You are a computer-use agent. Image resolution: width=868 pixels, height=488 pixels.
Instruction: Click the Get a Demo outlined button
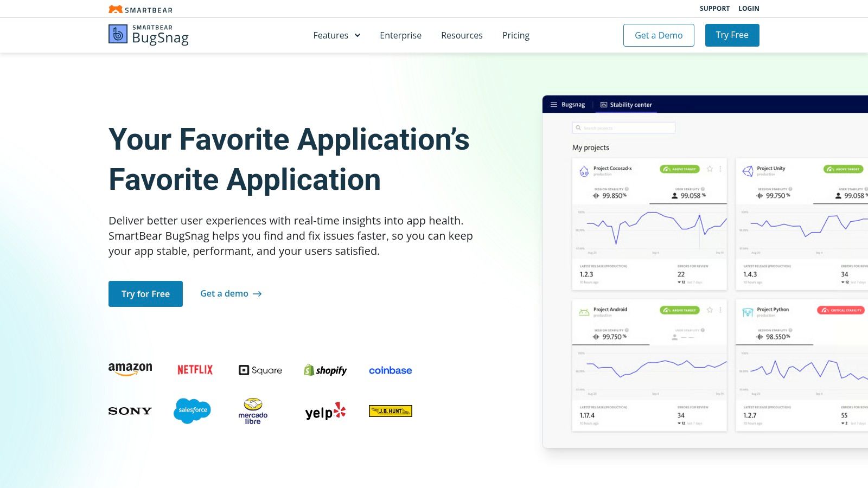(x=659, y=35)
